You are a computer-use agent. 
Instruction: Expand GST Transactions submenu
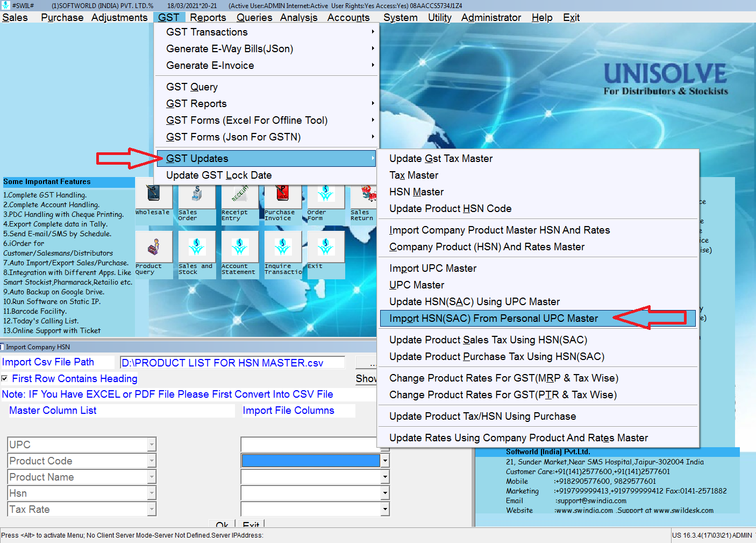(267, 32)
